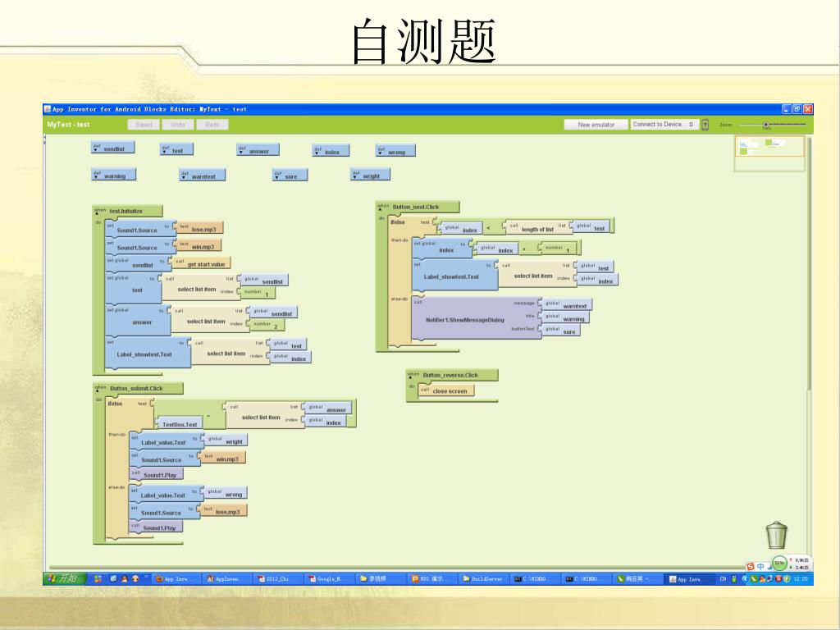Click the green 55% circle widget
The width and height of the screenshot is (840, 630).
779,563
